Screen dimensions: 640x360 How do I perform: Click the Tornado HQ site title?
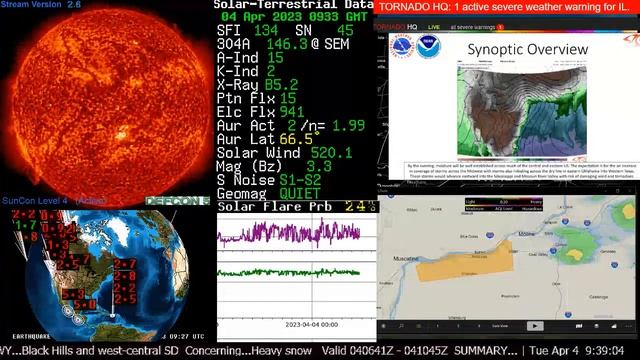click(x=396, y=27)
